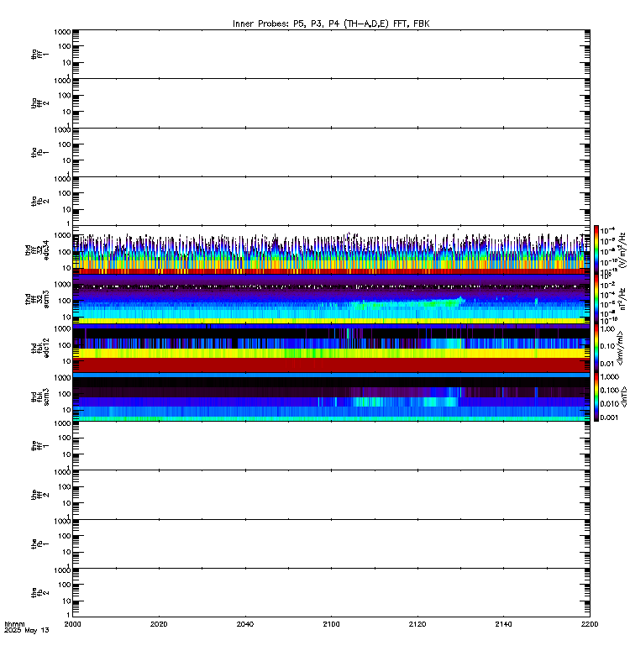The height and width of the screenshot is (672, 630).
Task: Click the '<|nT|>' color bar unit label
Action: (x=623, y=396)
